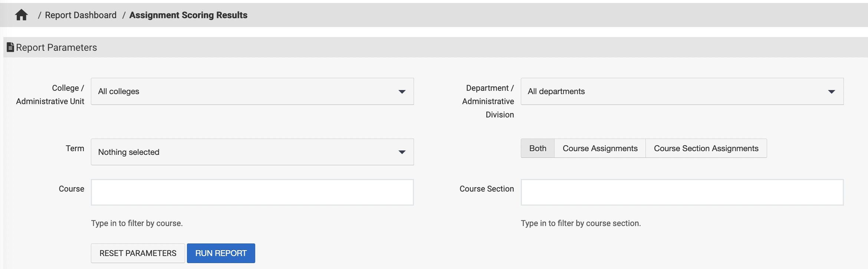Focus the Course filter text field
Viewport: 868px width, 269px height.
click(x=252, y=192)
